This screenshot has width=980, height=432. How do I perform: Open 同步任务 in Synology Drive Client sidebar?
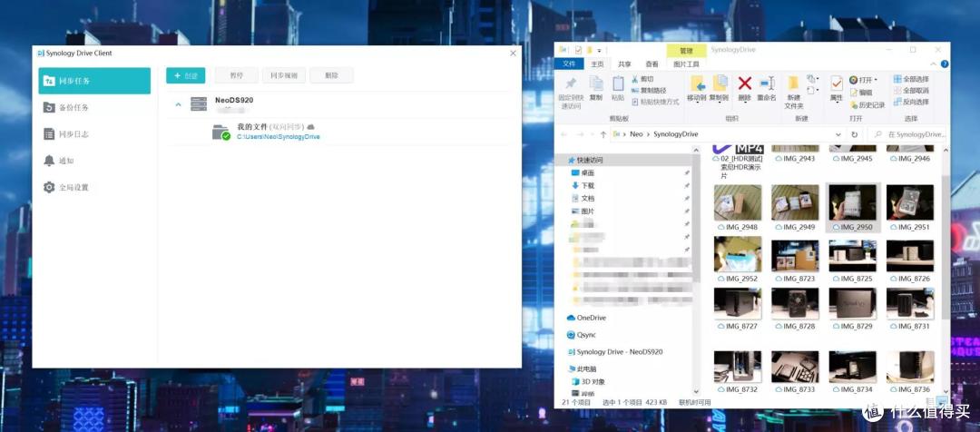click(94, 81)
